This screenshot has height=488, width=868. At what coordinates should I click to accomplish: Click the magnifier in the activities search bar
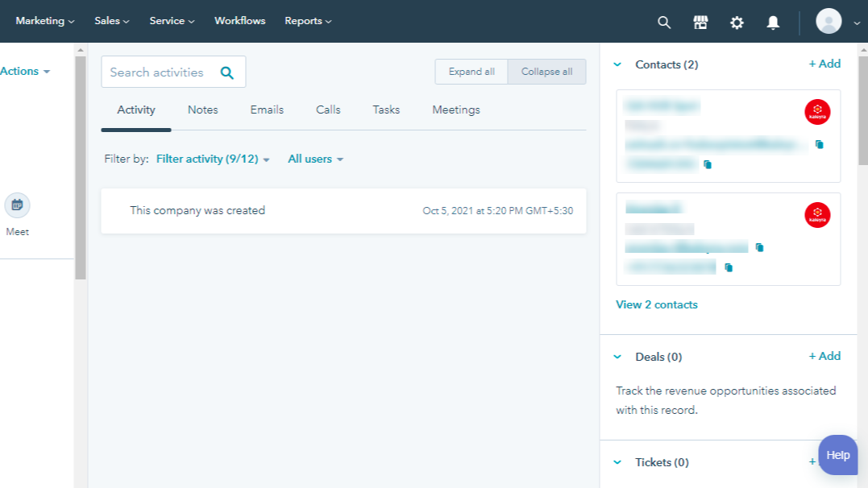[227, 72]
